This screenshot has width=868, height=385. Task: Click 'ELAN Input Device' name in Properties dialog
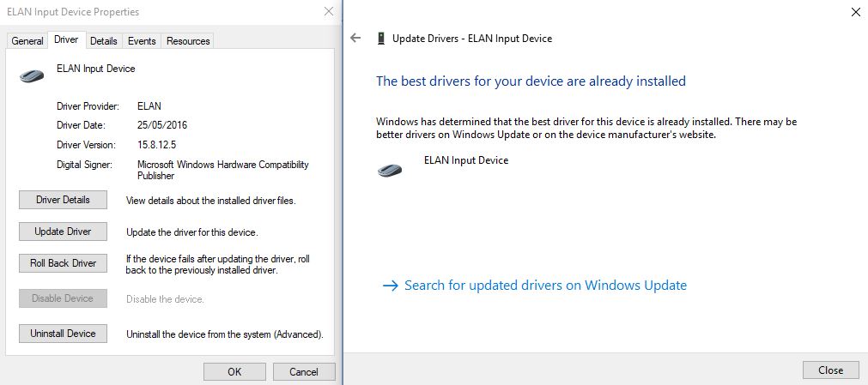point(96,69)
